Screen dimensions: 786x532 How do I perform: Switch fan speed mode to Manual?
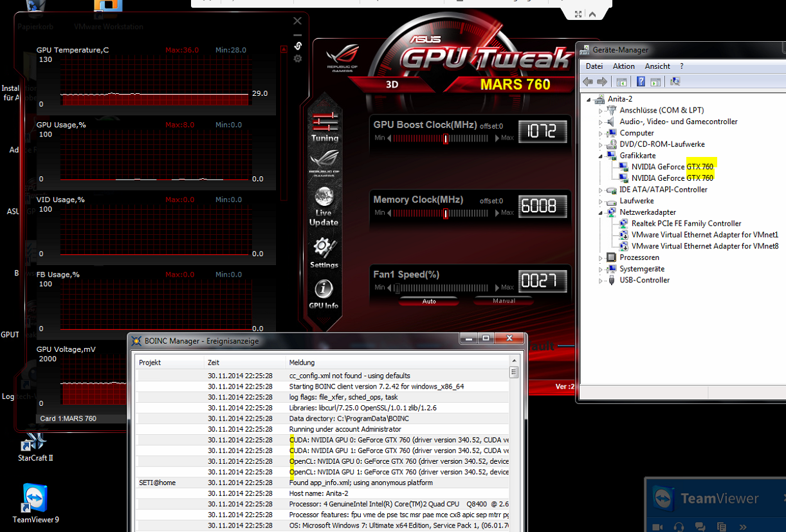pos(504,301)
